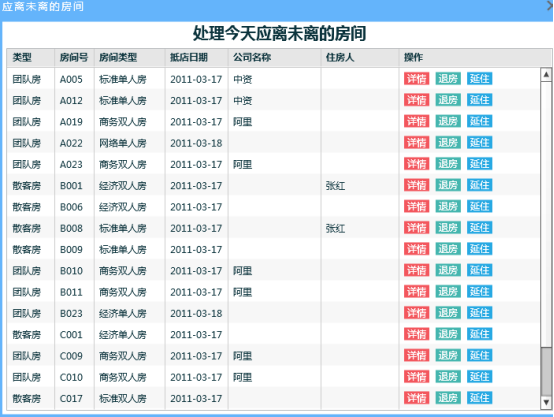Screen dimensions: 554x417
Task: Click 张红 in room B001 row
Action: pos(335,186)
